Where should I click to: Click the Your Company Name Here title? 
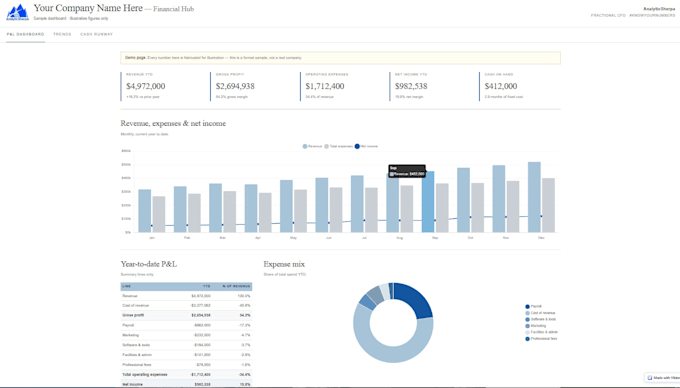(x=88, y=8)
